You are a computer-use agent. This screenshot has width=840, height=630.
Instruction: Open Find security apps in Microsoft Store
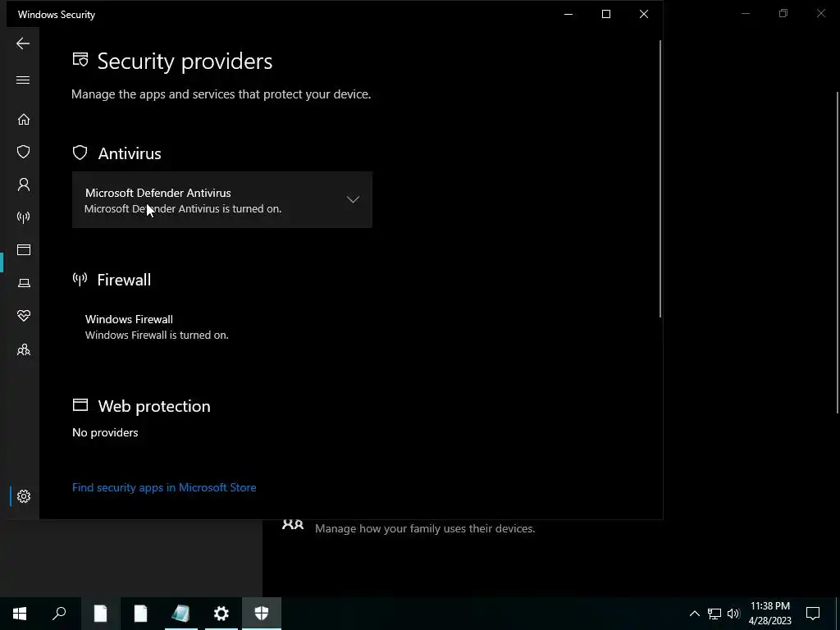164,487
